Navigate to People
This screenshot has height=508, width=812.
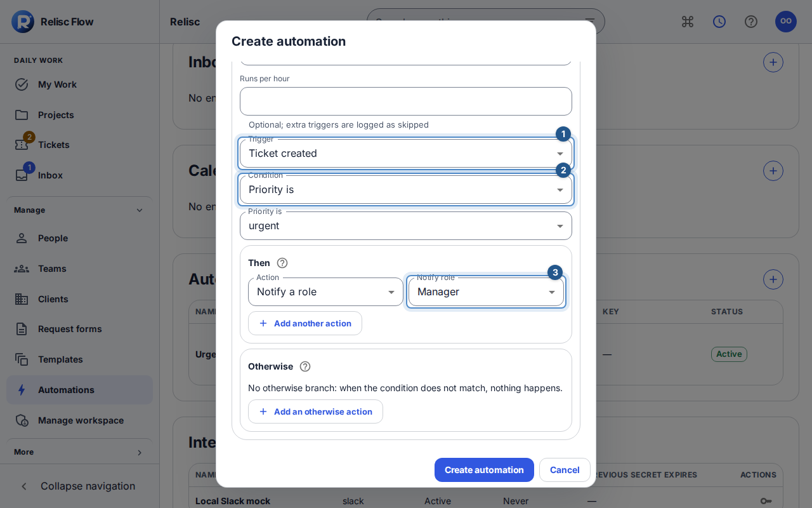pyautogui.click(x=79, y=238)
